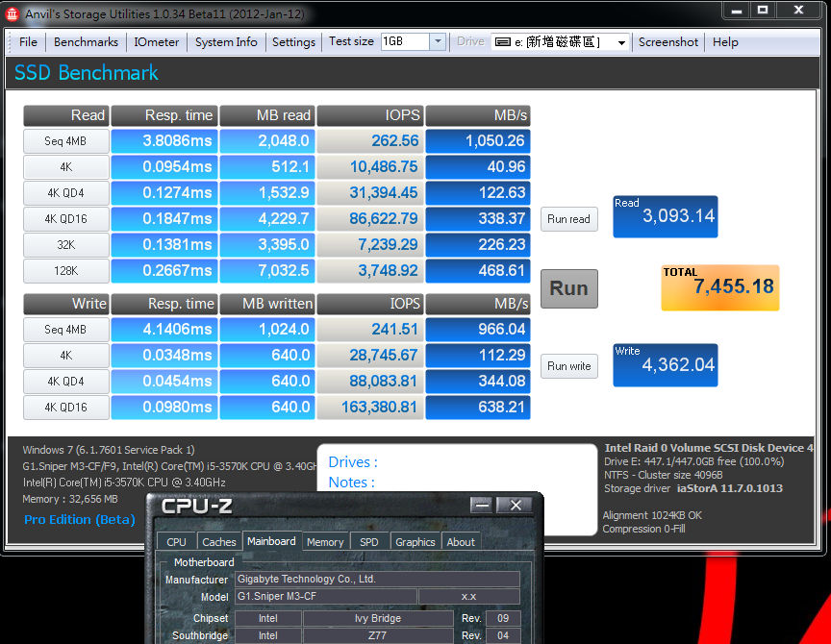Open the Graphics tab in CPU-Z
The image size is (831, 644).
pos(415,542)
